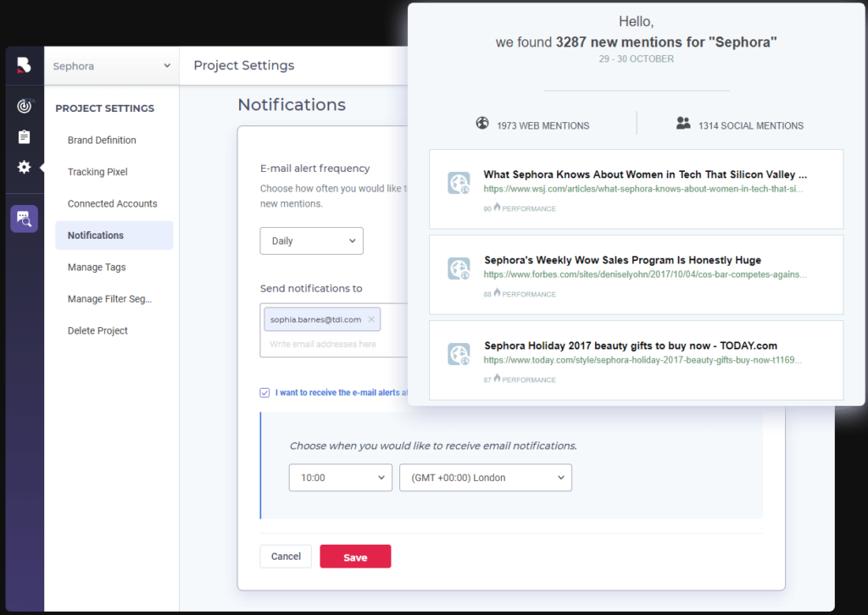Image resolution: width=868 pixels, height=615 pixels.
Task: Toggle the receive e-mail alerts checkbox
Action: click(264, 393)
